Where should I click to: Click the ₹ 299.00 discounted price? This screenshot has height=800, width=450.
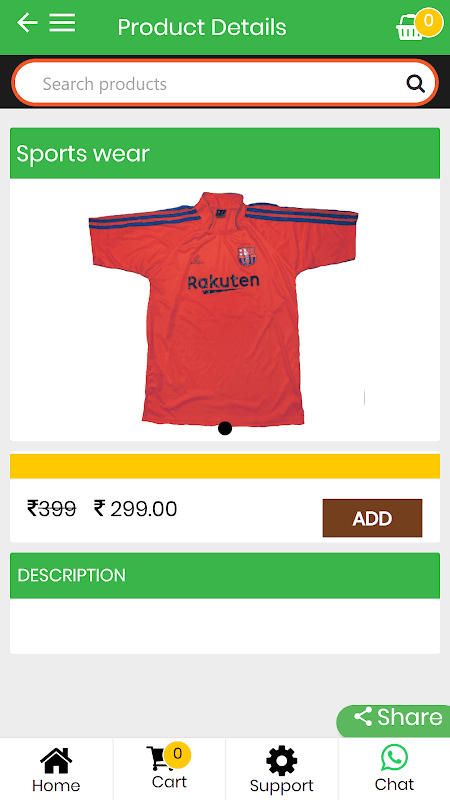click(136, 509)
